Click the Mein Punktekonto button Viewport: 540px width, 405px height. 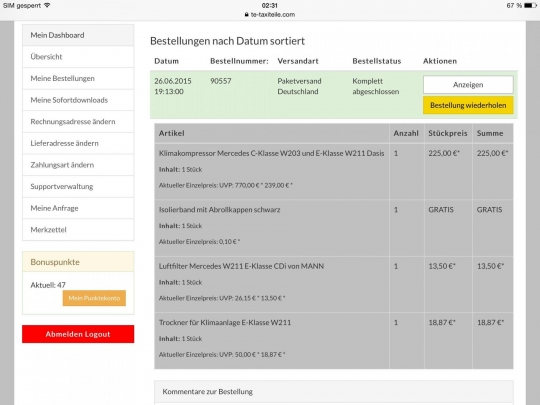(x=94, y=298)
